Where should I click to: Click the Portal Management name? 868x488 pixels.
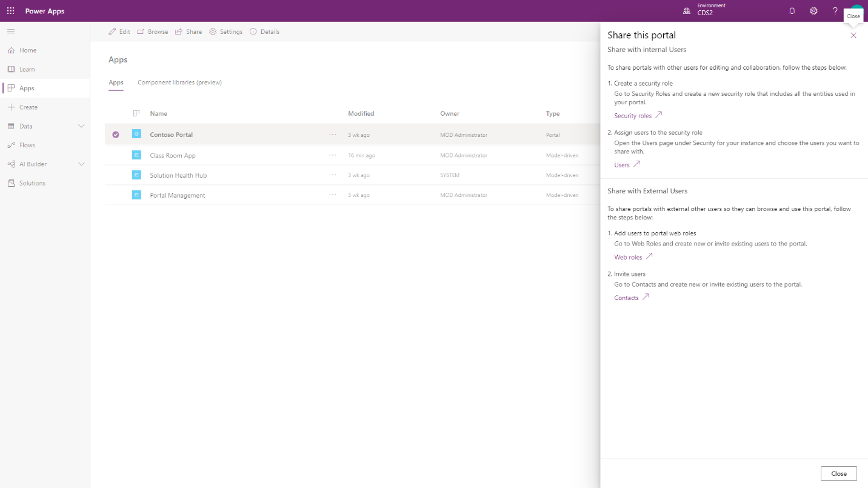[178, 195]
